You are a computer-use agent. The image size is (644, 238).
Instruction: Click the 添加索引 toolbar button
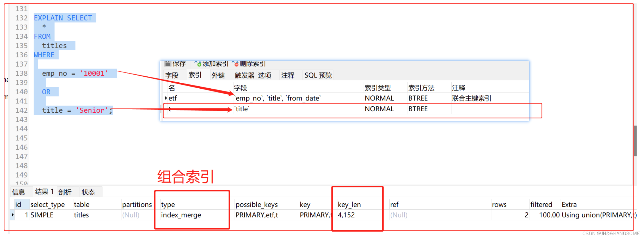[211, 64]
